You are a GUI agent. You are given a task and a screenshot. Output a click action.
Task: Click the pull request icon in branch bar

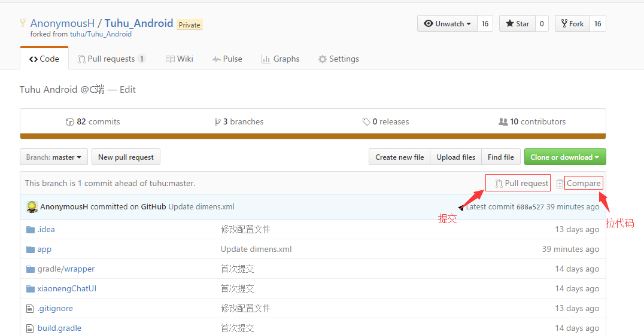499,184
